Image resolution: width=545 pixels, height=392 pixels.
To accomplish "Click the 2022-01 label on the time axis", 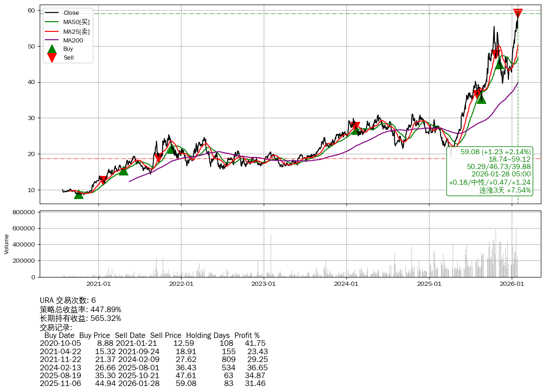I will pyautogui.click(x=181, y=284).
